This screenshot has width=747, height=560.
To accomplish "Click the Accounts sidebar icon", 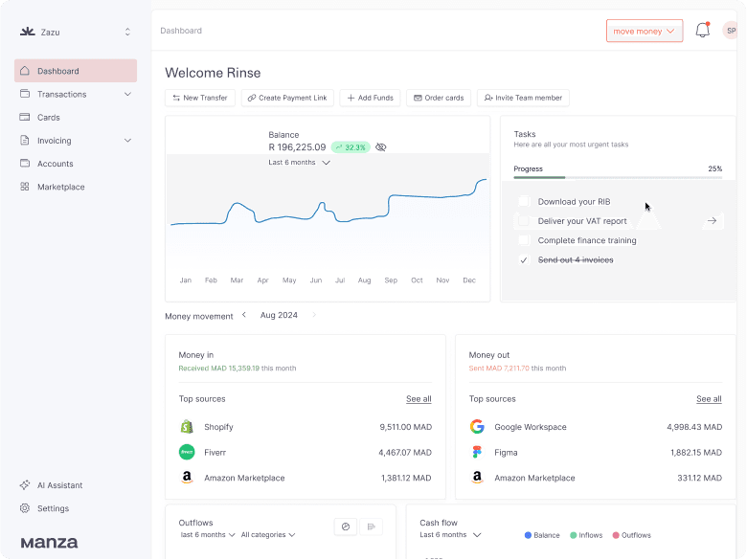I will [x=25, y=164].
